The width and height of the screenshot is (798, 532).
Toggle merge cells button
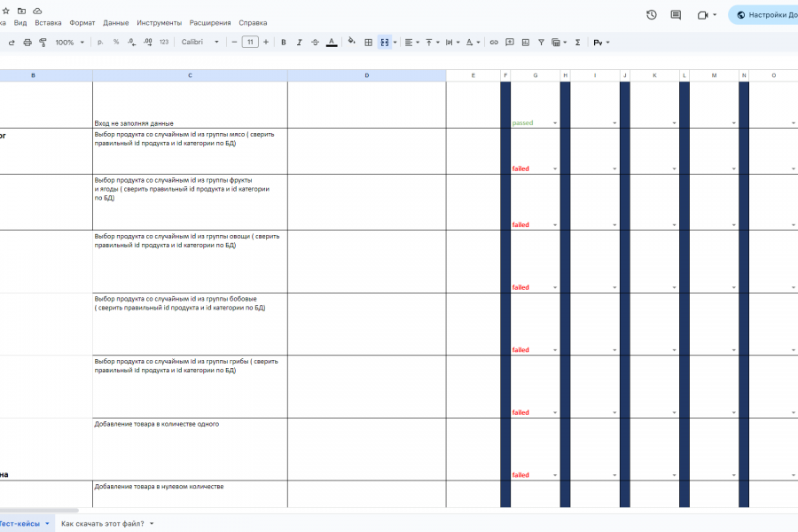tap(385, 43)
